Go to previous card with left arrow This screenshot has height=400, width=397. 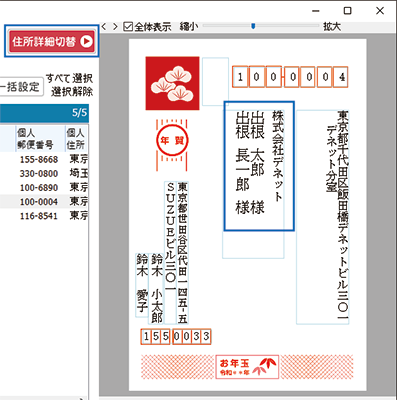104,27
